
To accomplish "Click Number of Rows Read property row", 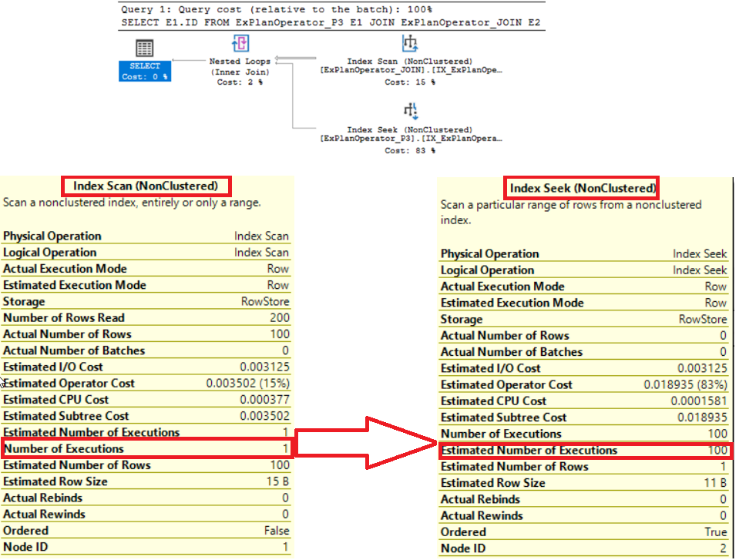I will pyautogui.click(x=146, y=317).
